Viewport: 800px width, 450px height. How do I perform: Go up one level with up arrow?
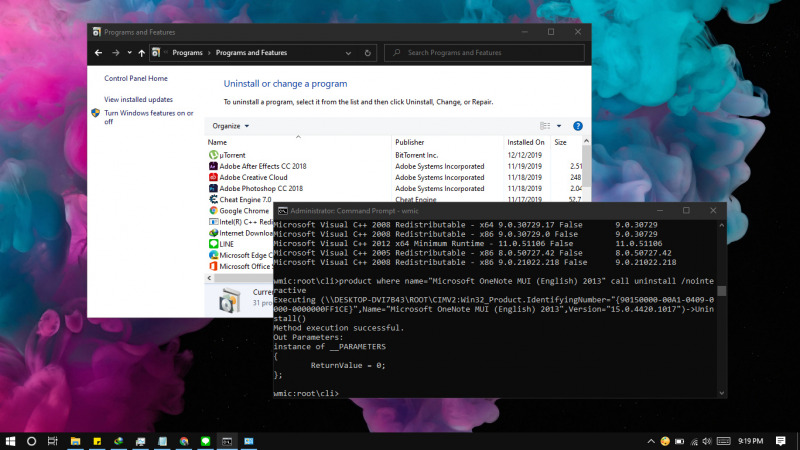(x=141, y=53)
